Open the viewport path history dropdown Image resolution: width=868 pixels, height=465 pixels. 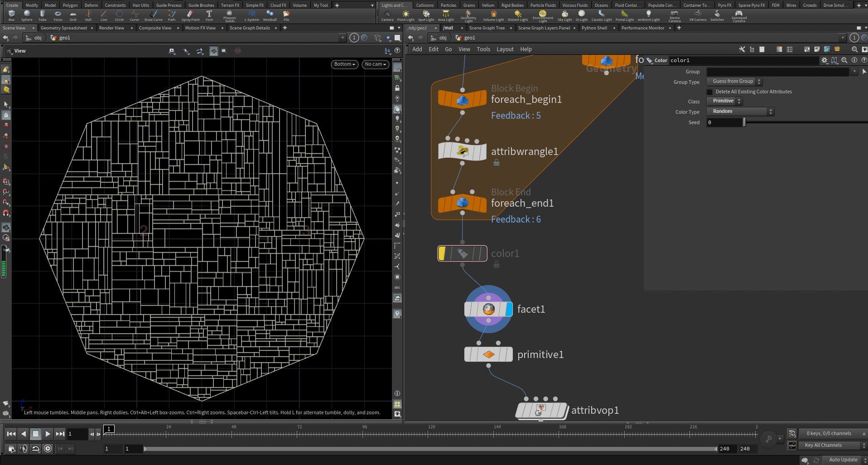click(342, 38)
